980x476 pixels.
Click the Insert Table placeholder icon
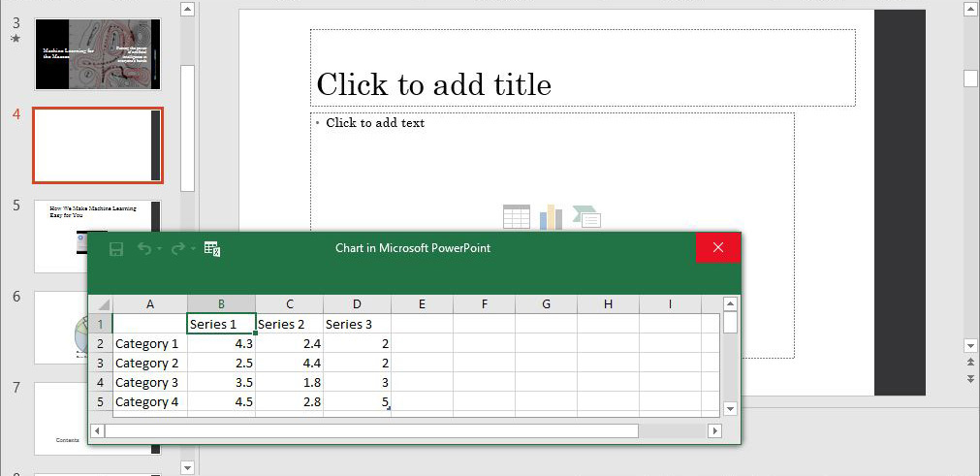pyautogui.click(x=517, y=217)
